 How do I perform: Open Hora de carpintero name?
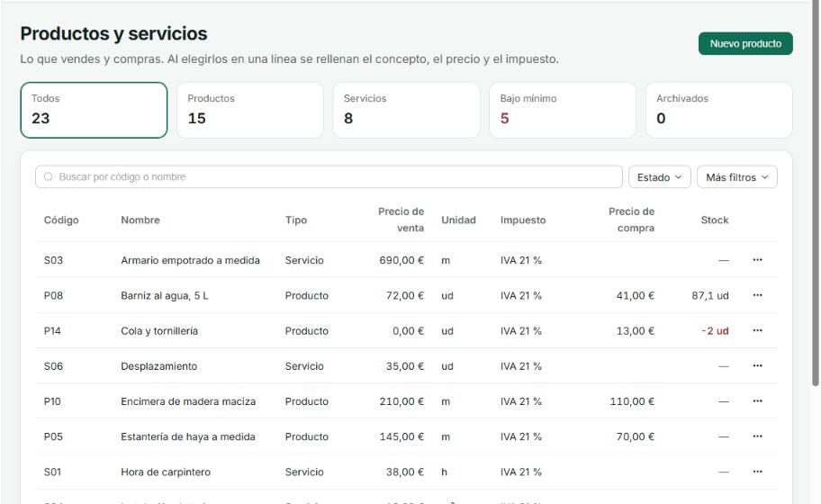(x=166, y=472)
